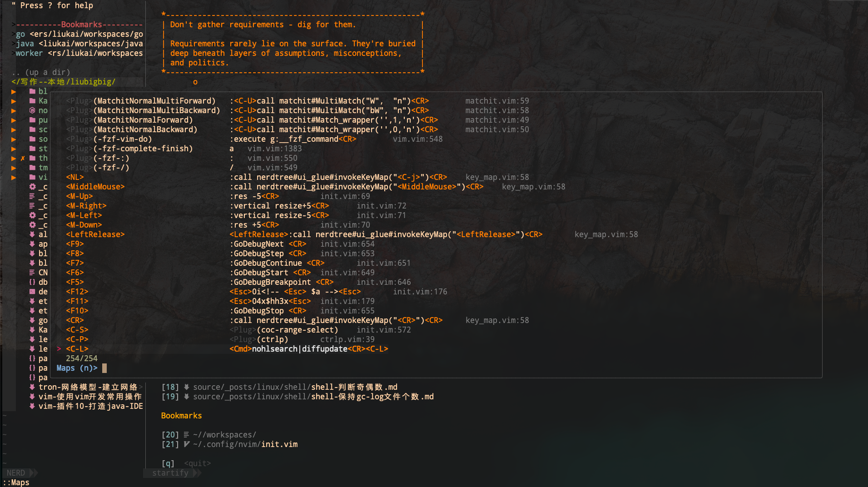This screenshot has height=487, width=868.
Task: Click markdown icon in startify entry [19]
Action: click(x=186, y=397)
